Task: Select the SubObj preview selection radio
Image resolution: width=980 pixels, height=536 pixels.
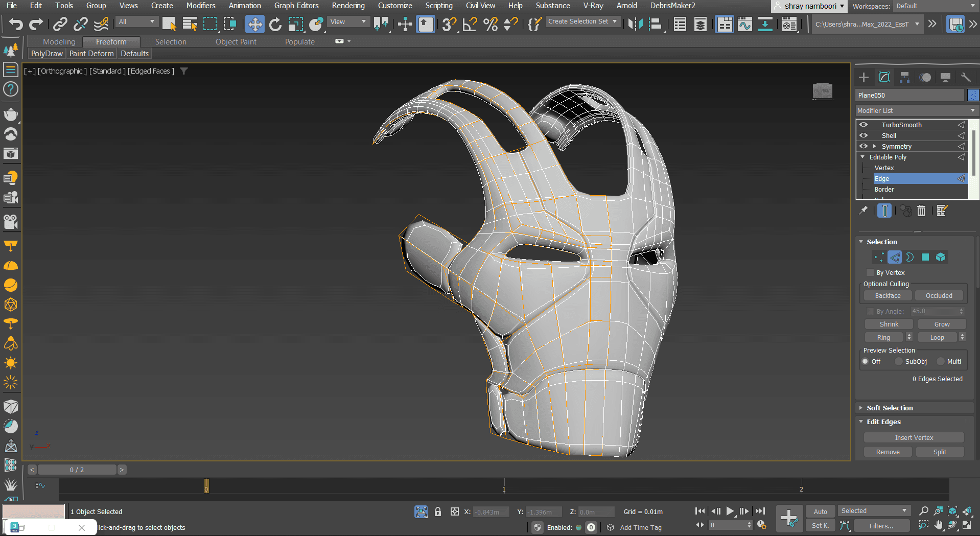Action: tap(898, 361)
